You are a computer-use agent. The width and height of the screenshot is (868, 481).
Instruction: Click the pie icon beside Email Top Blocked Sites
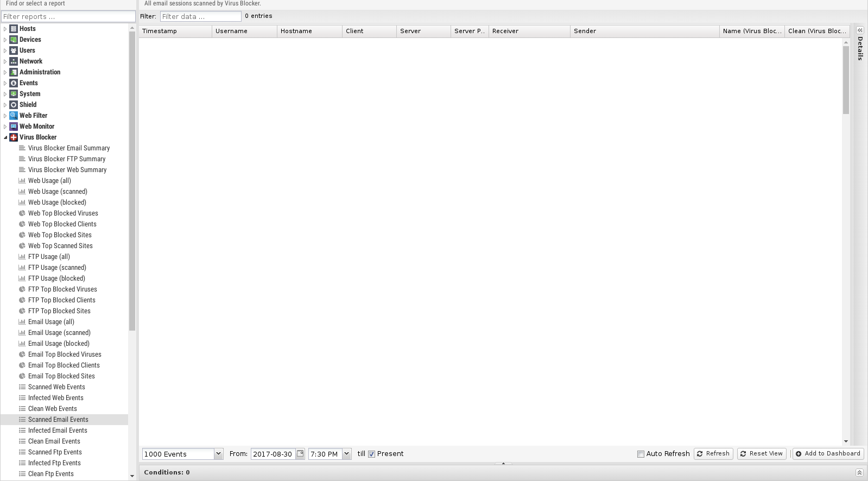point(22,376)
